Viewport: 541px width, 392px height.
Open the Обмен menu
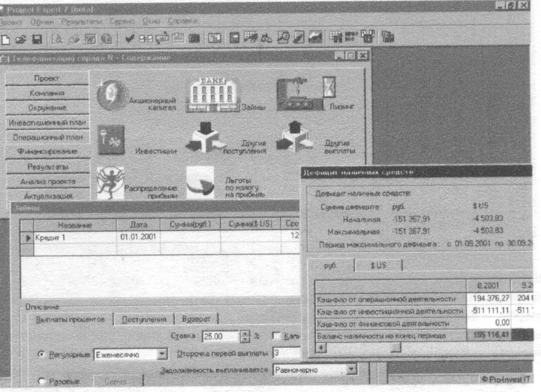(42, 22)
